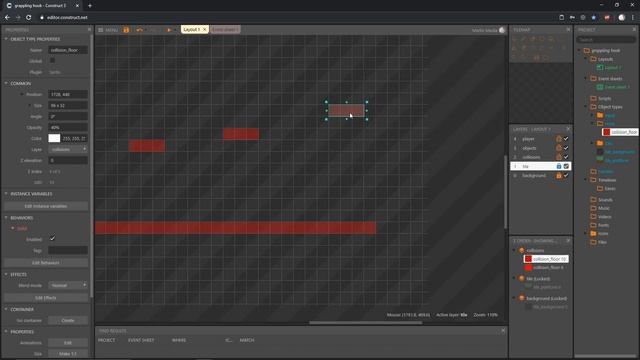Click the Edit effects button
This screenshot has width=640, height=360.
[x=46, y=298]
